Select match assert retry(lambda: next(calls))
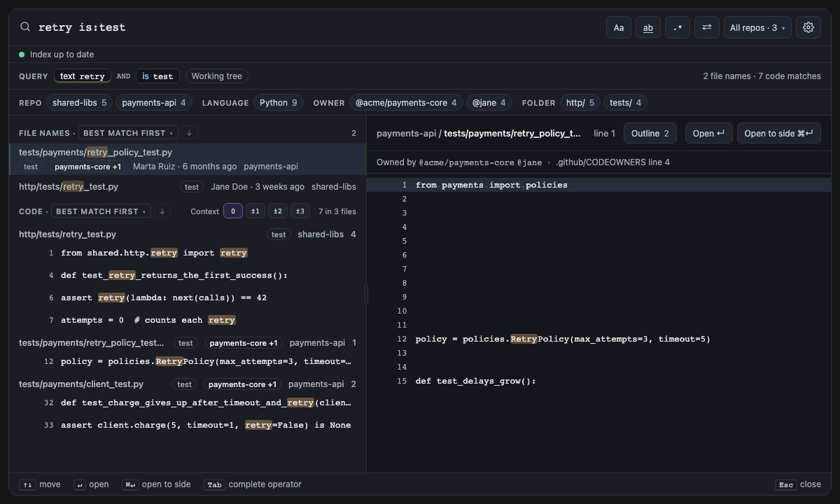 coord(188,297)
